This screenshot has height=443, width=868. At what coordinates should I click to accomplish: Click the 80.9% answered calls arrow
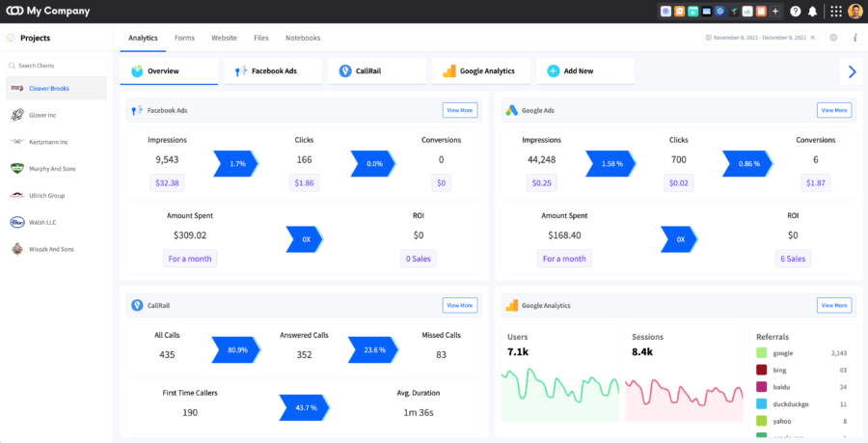point(236,350)
